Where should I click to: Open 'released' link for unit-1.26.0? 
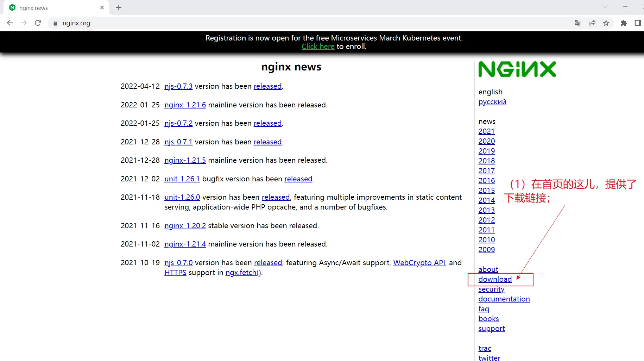point(276,197)
